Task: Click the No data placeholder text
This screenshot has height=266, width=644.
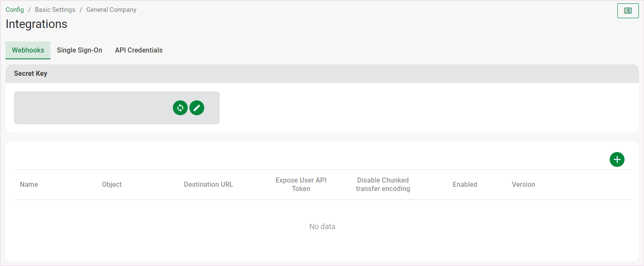Action: click(322, 227)
